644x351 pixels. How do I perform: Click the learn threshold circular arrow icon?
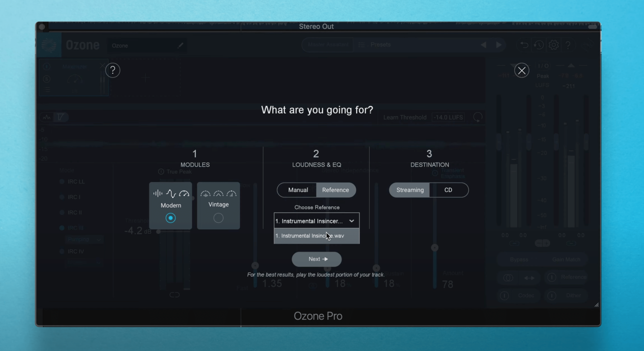click(478, 117)
